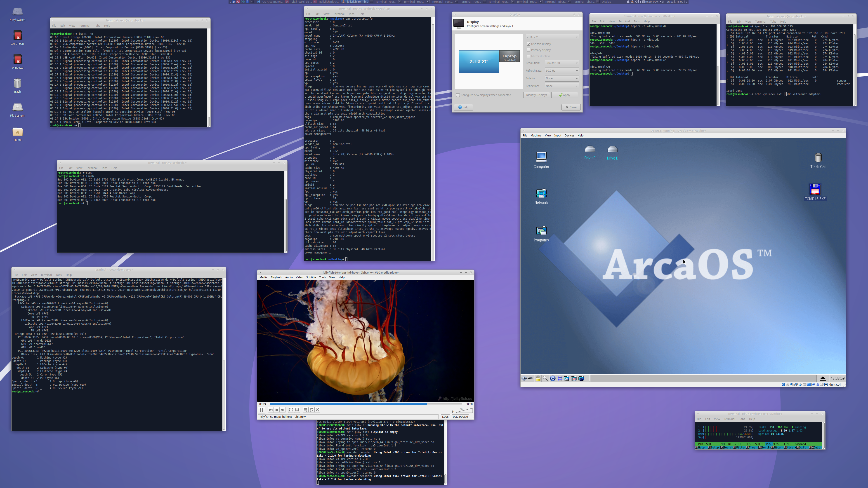Viewport: 868px width, 488px height.
Task: Click the VirtualBox hard disk activity status icon
Action: pyautogui.click(x=783, y=385)
